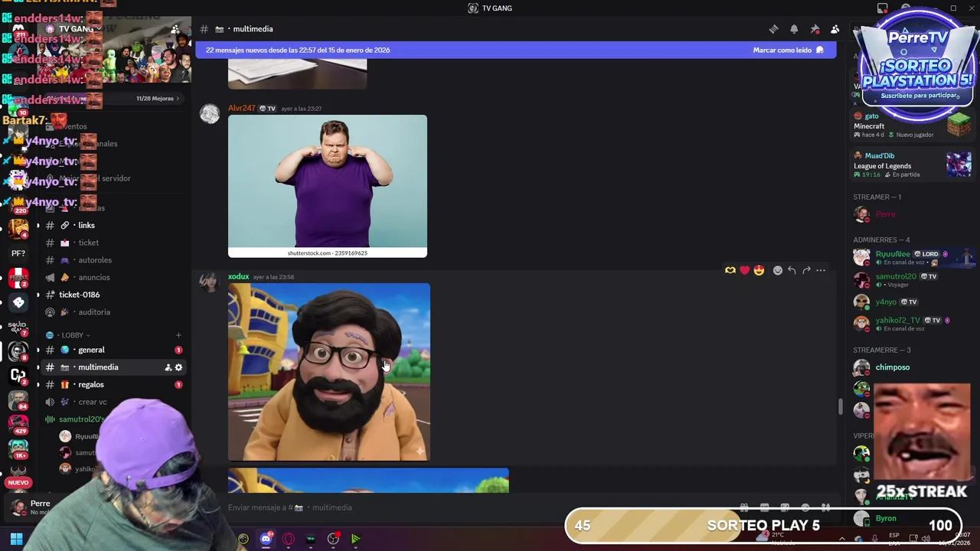
Task: Open the ticket channel
Action: click(115, 243)
